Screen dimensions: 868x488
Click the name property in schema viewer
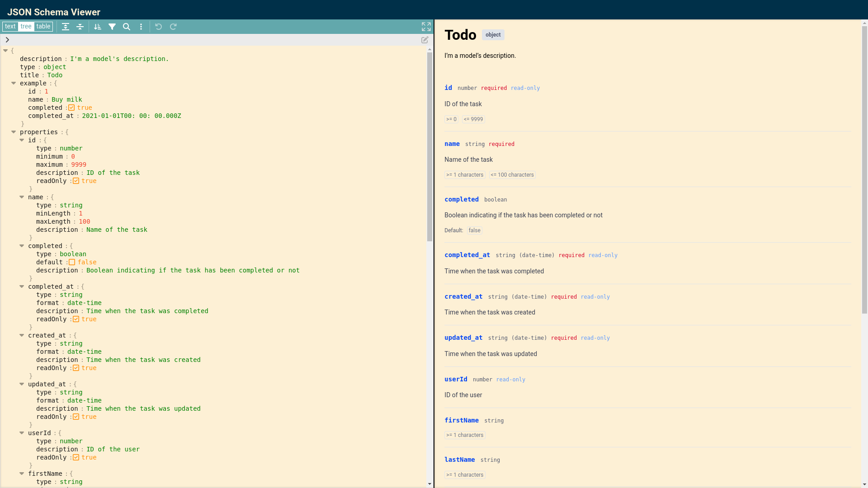point(452,144)
